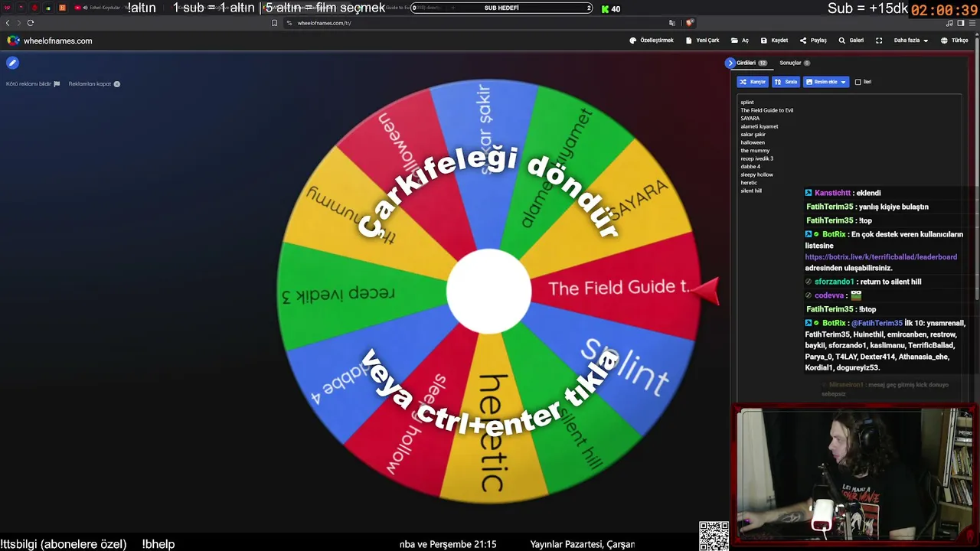Image resolution: width=980 pixels, height=551 pixels.
Task: Switch to the Sonuçlar tab
Action: click(795, 63)
